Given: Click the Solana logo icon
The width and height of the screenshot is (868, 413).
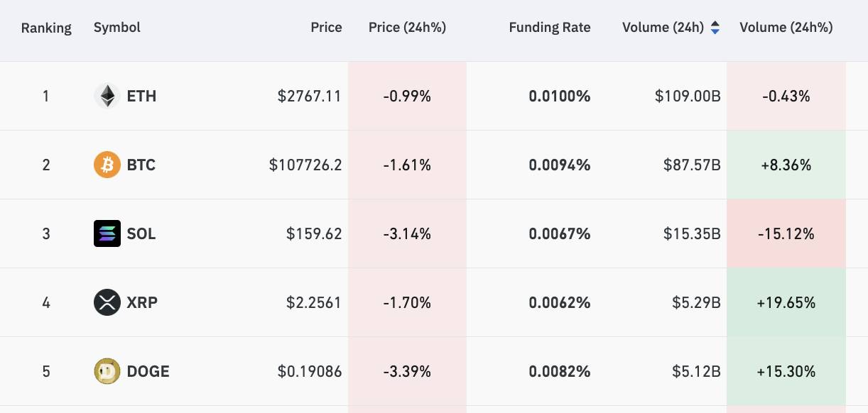Looking at the screenshot, I should click(107, 233).
